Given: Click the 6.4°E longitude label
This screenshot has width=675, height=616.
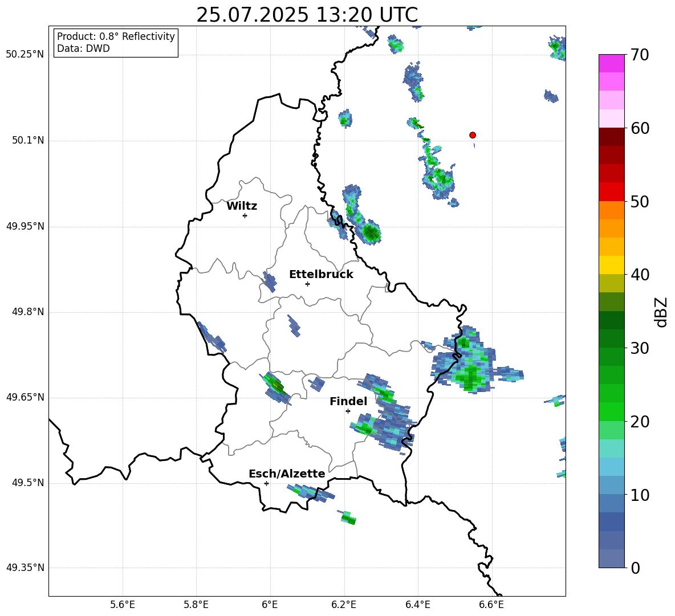Looking at the screenshot, I should click(x=417, y=605).
